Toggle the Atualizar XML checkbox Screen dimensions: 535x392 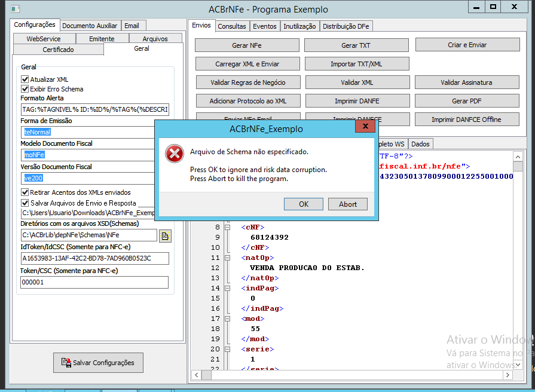point(25,79)
